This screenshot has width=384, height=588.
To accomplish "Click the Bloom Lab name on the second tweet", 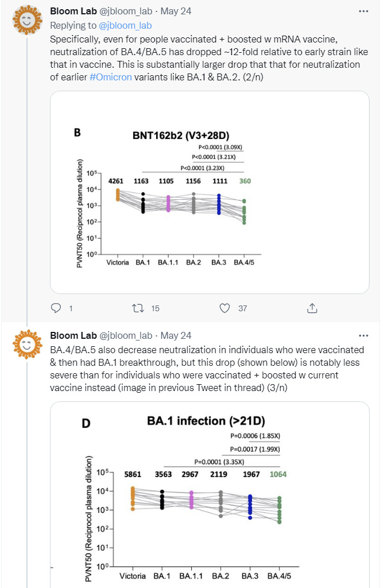I will click(73, 335).
